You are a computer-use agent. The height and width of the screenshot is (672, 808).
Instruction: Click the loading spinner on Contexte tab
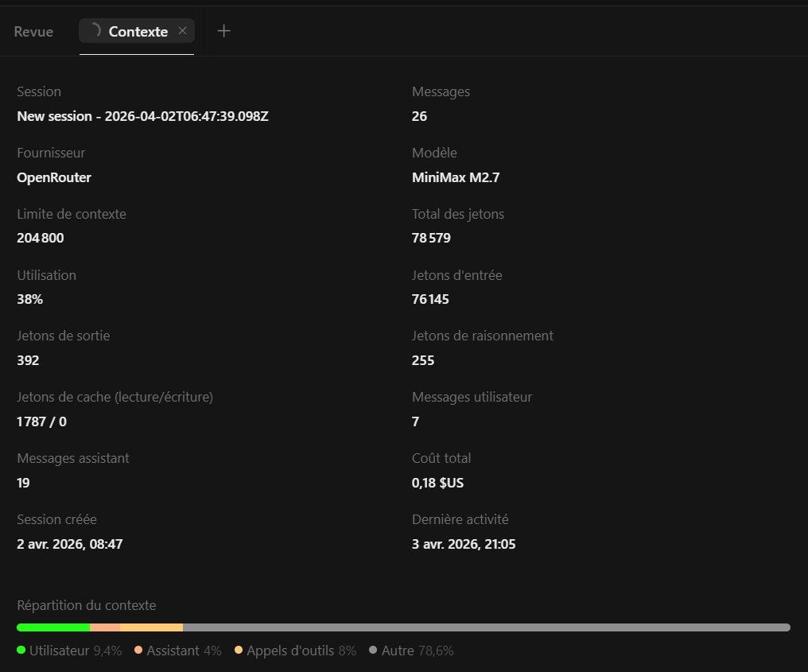95,30
